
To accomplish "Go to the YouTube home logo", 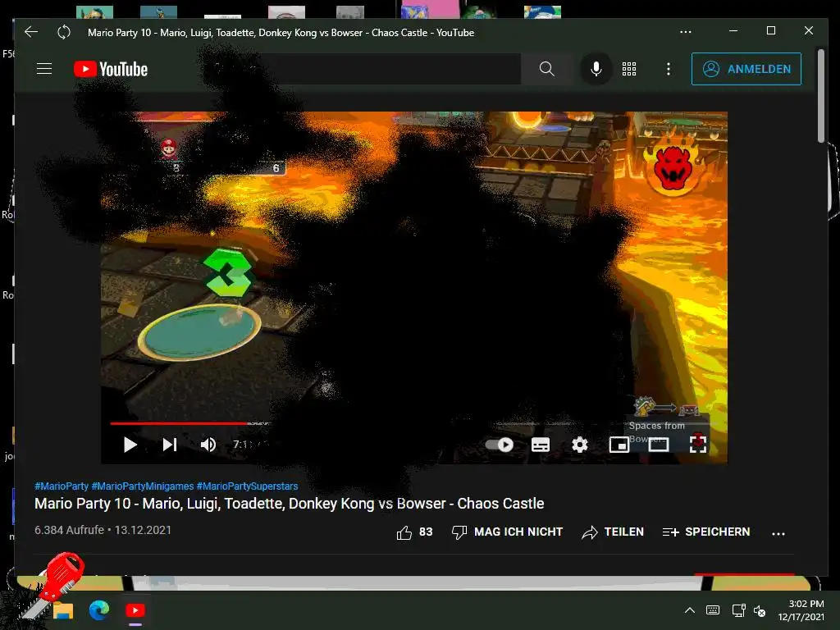I will pyautogui.click(x=111, y=69).
